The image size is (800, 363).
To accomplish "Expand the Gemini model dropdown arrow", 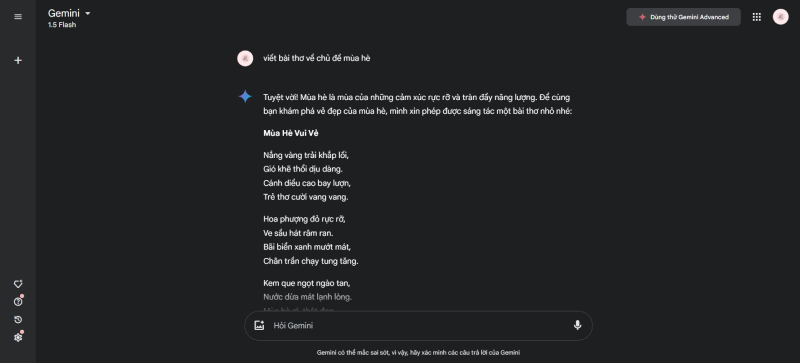I will click(87, 14).
